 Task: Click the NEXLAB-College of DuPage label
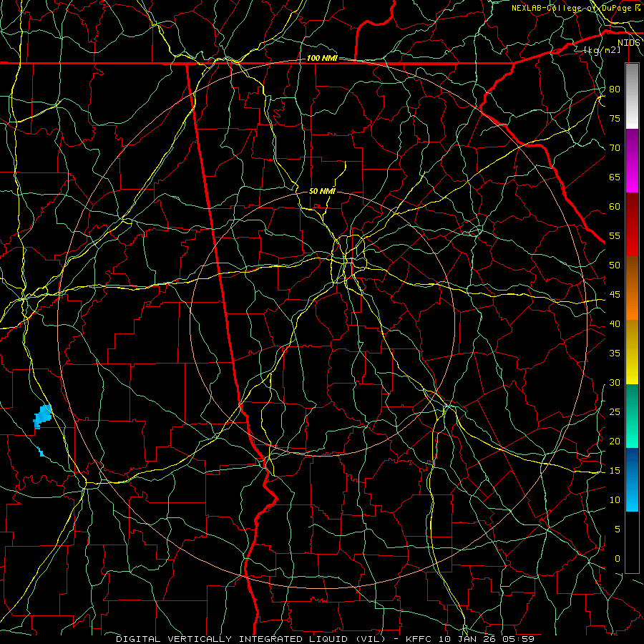tap(572, 8)
